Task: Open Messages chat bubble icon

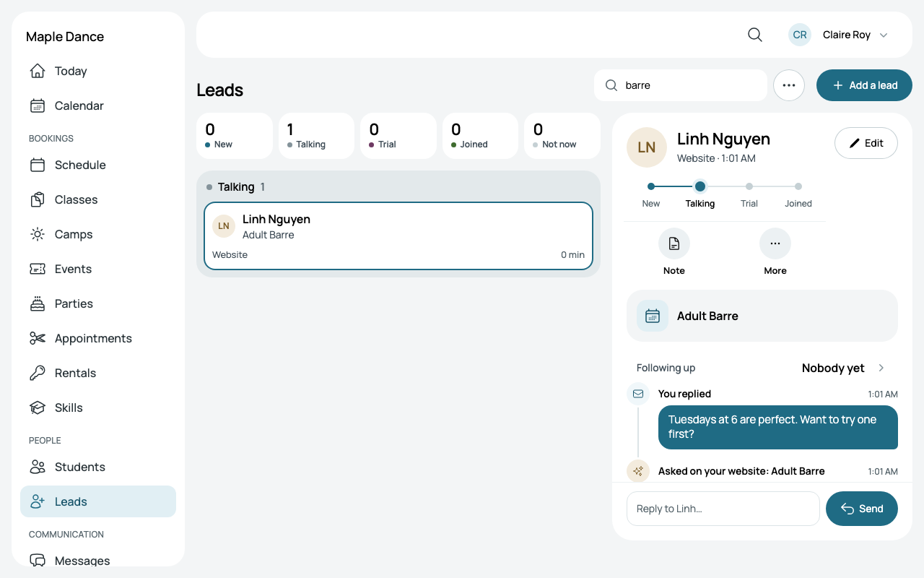Action: (38, 561)
